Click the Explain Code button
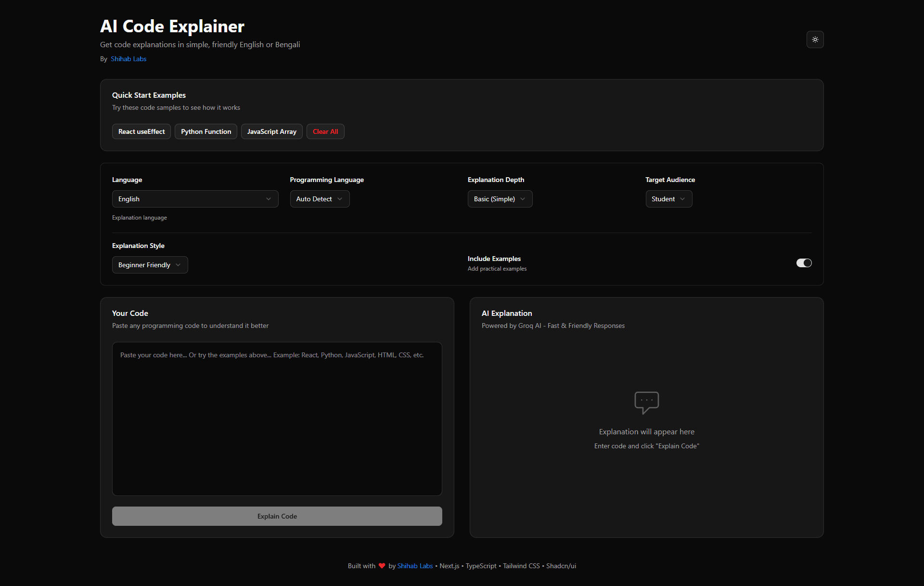Viewport: 924px width, 586px height. (277, 516)
